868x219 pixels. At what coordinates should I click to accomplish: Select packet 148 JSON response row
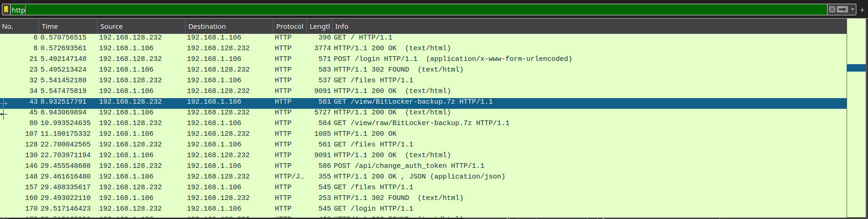[x=418, y=177]
